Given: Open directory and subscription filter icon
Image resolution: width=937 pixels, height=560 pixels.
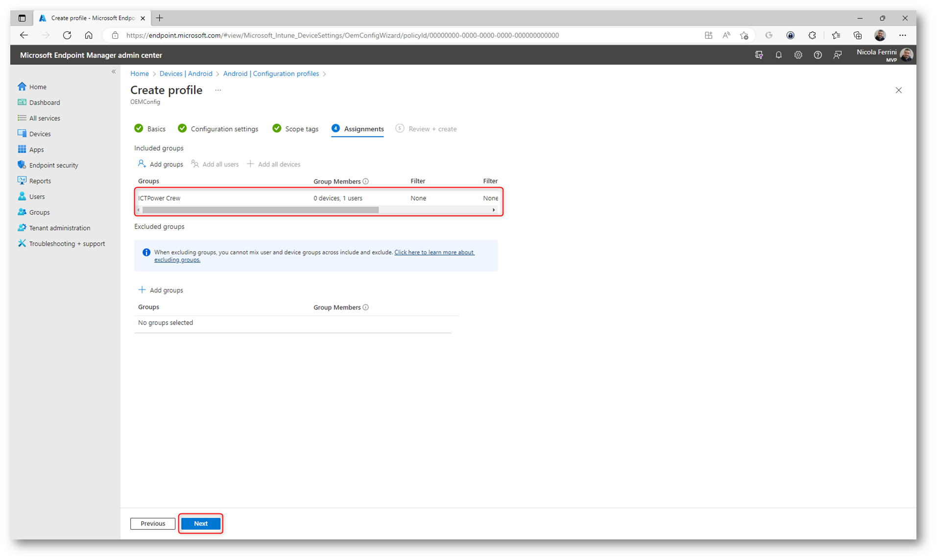Looking at the screenshot, I should tap(759, 55).
